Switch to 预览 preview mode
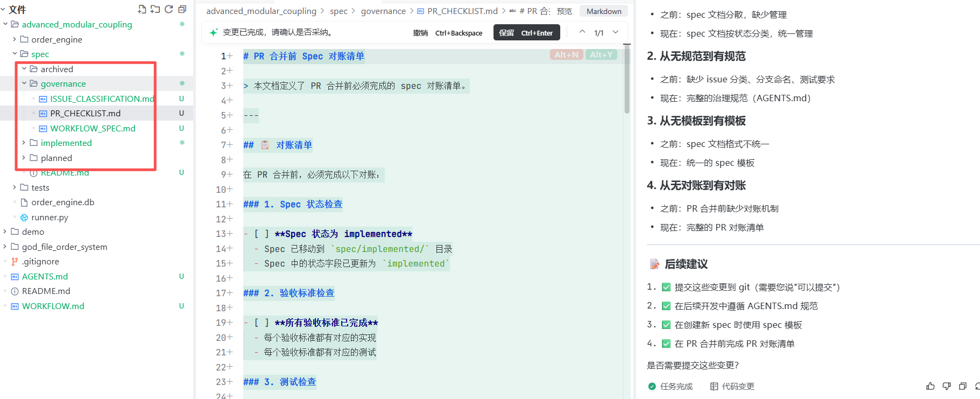The width and height of the screenshot is (980, 399). coord(565,11)
